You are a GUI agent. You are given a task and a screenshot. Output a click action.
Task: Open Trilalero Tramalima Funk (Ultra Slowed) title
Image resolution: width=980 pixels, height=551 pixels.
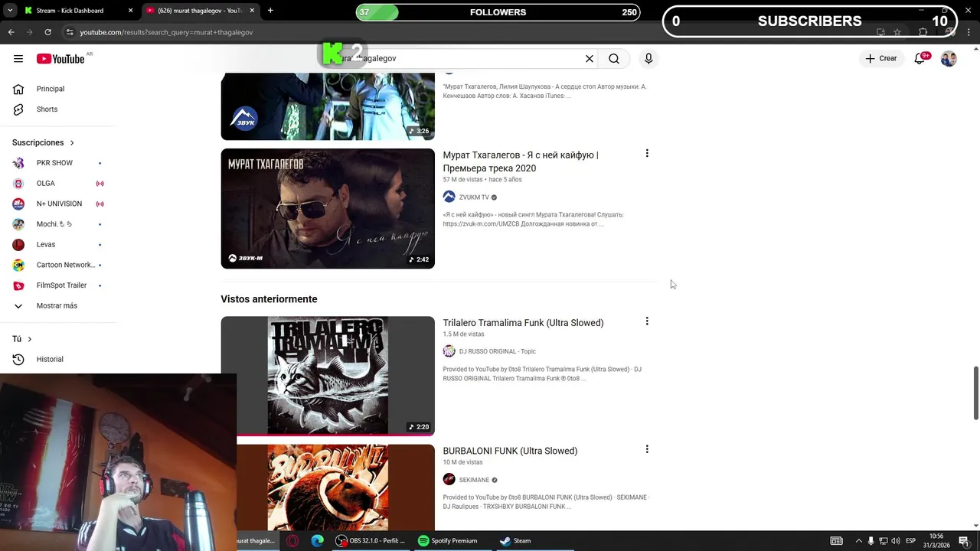[x=523, y=323]
